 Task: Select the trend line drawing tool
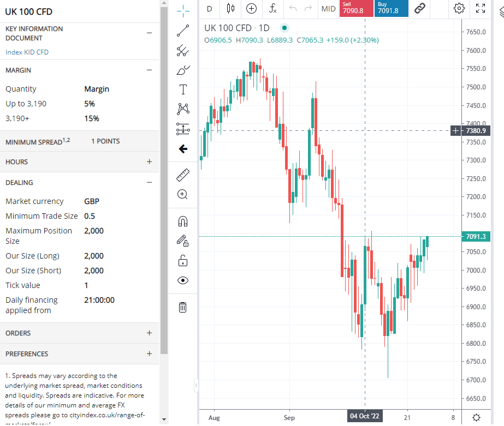tap(183, 31)
